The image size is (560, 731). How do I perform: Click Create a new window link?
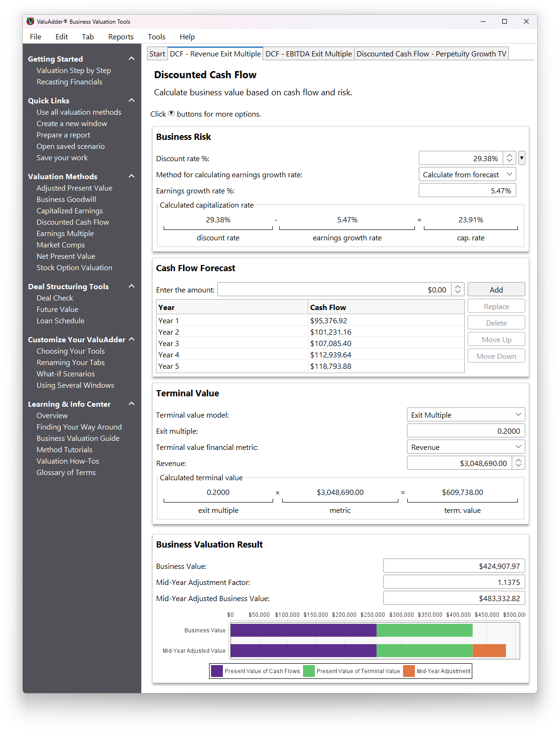coord(72,123)
